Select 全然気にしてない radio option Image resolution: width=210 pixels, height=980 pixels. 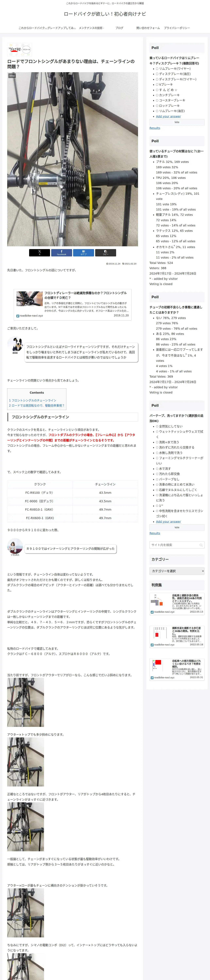point(157,426)
